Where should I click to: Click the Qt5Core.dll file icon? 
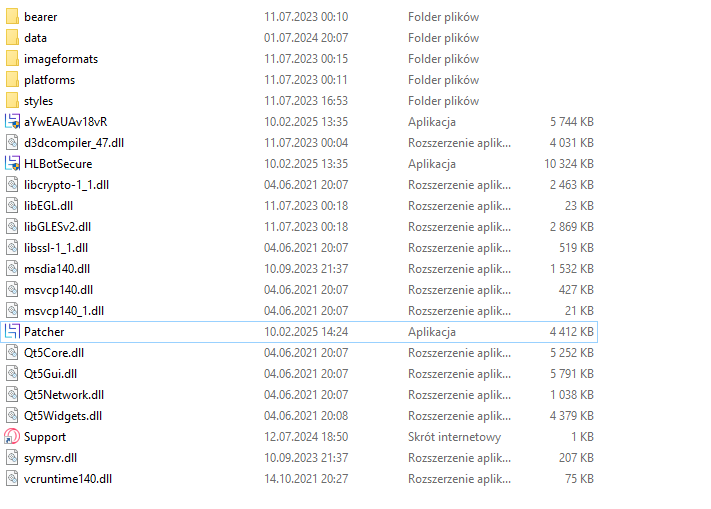pos(12,353)
